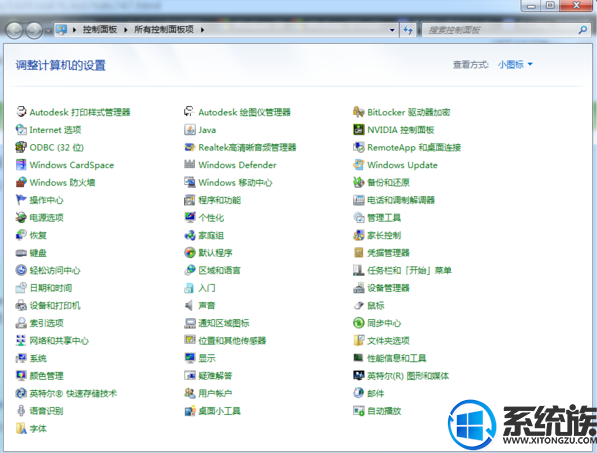Open the BitLocker 驱动器加密 icon
This screenshot has height=453, width=597.
[x=358, y=112]
